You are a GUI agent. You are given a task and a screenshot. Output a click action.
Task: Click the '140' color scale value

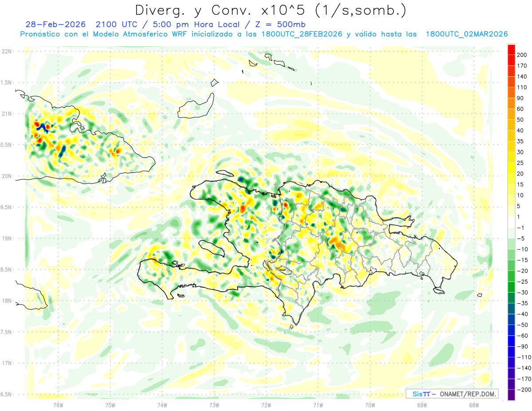pos(522,76)
